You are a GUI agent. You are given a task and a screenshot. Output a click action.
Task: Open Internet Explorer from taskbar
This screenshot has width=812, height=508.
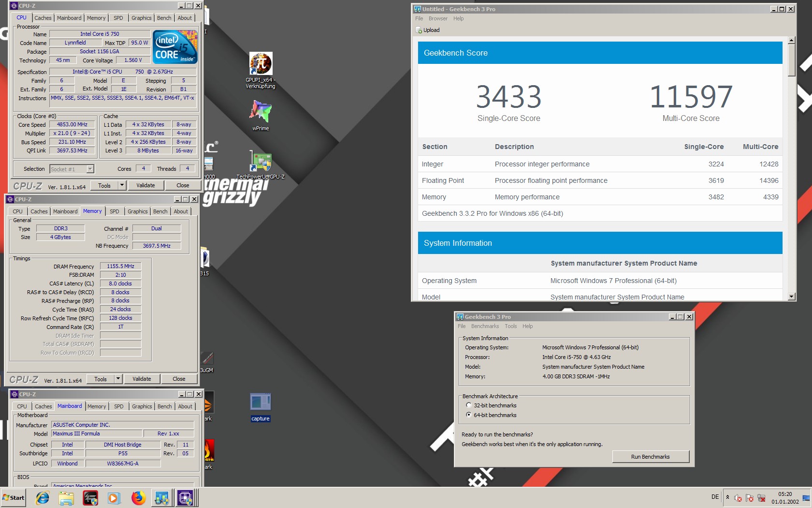pyautogui.click(x=43, y=497)
